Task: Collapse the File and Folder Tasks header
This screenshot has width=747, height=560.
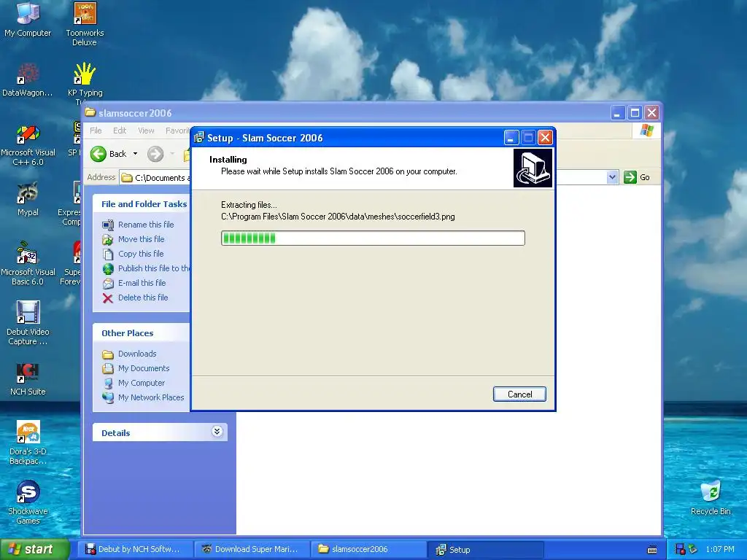Action: pyautogui.click(x=144, y=204)
